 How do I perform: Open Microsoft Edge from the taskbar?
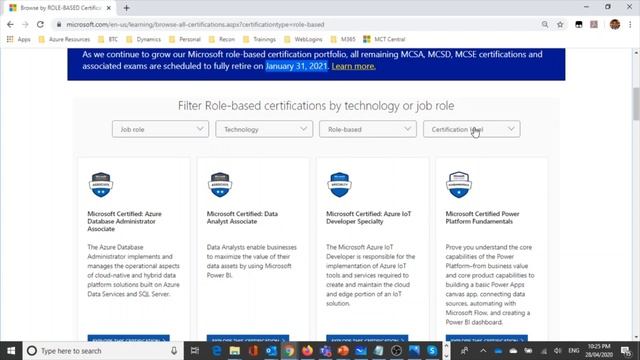[x=217, y=351]
